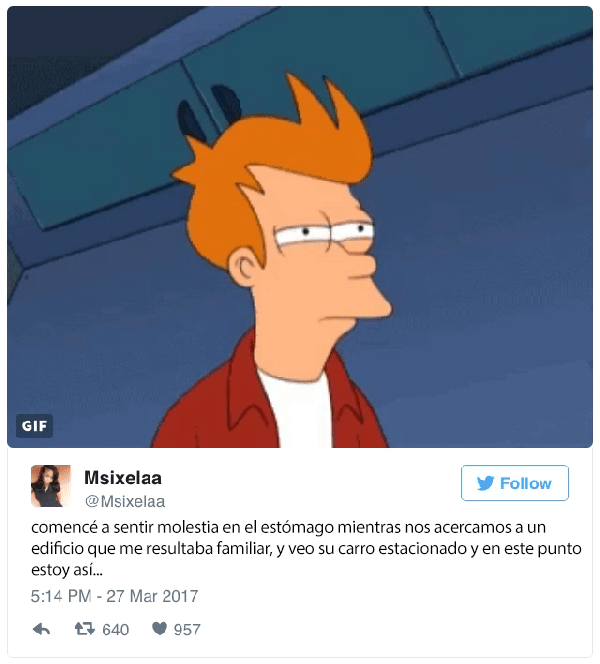Click the reply arrow icon
Image resolution: width=600 pixels, height=664 pixels.
pos(41,629)
